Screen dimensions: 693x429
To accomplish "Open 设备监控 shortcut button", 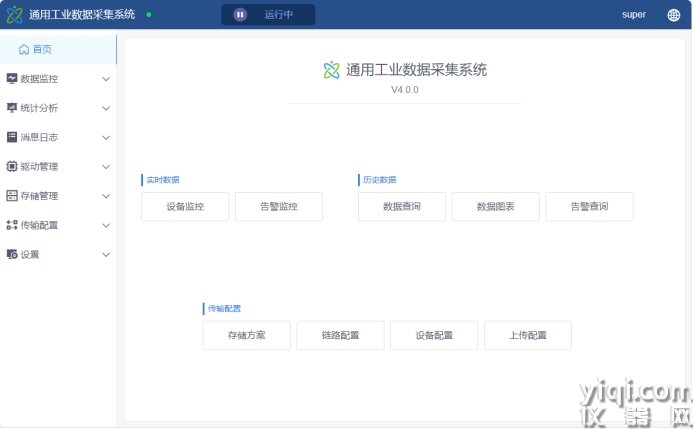I will [x=185, y=206].
